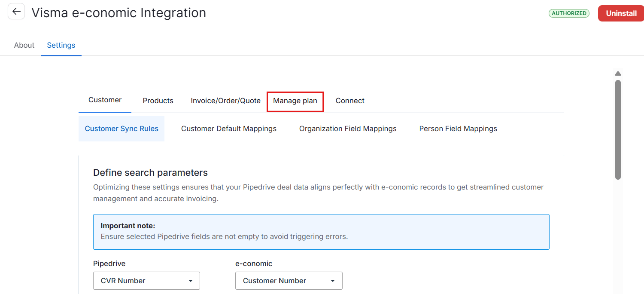
Task: Open the Invoice/Order/Quote tab
Action: click(225, 101)
